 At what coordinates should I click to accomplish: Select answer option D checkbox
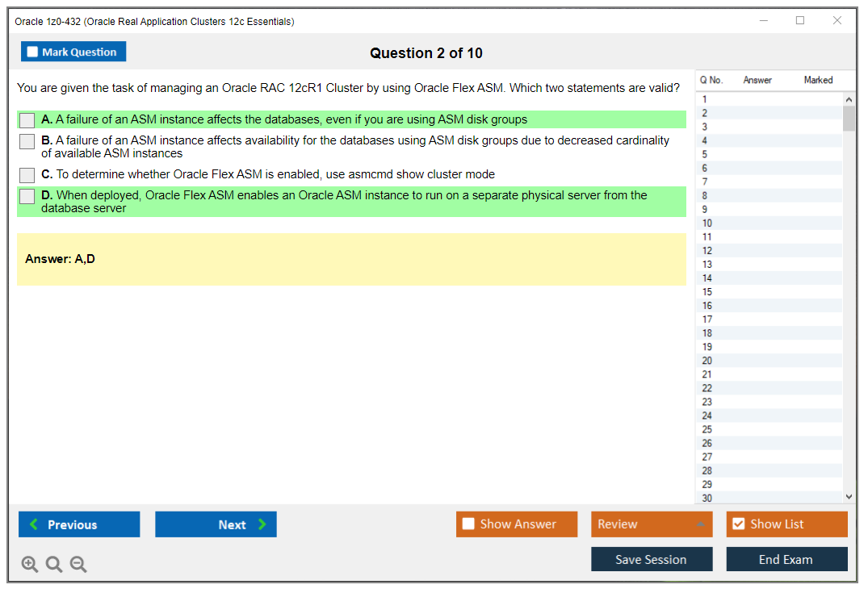click(27, 196)
